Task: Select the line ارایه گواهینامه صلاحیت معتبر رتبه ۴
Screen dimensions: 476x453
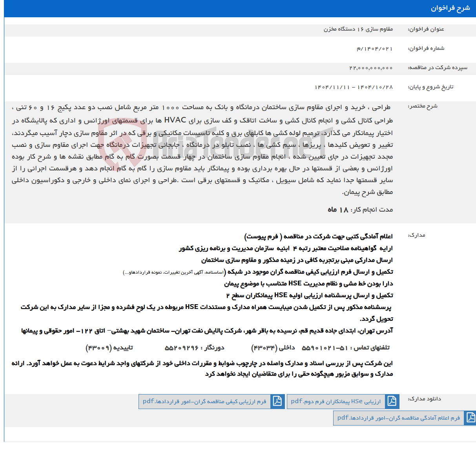Action: (286, 248)
